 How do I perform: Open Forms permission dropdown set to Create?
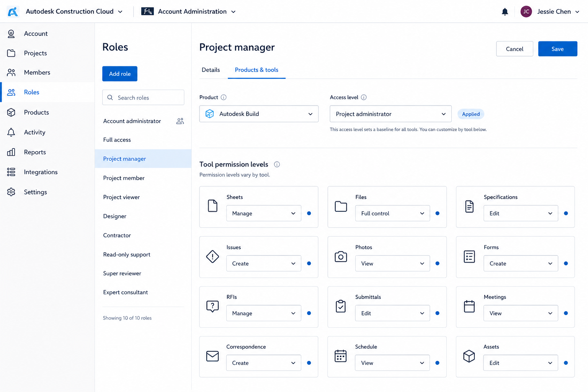(x=521, y=263)
